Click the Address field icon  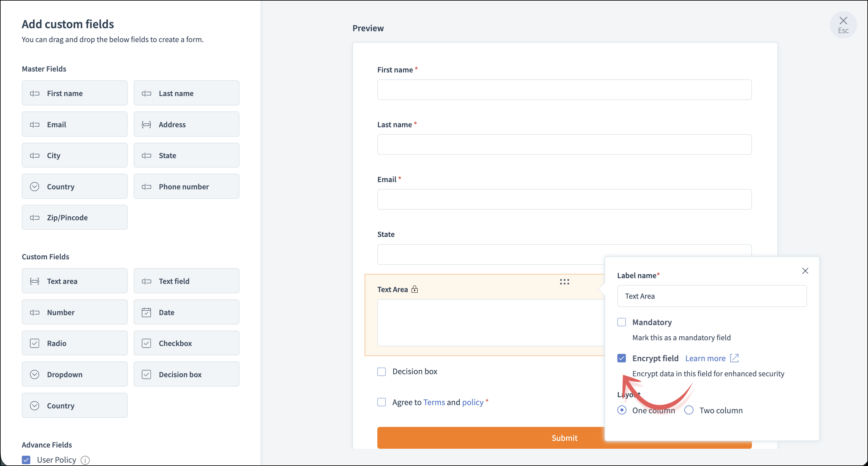pos(146,125)
